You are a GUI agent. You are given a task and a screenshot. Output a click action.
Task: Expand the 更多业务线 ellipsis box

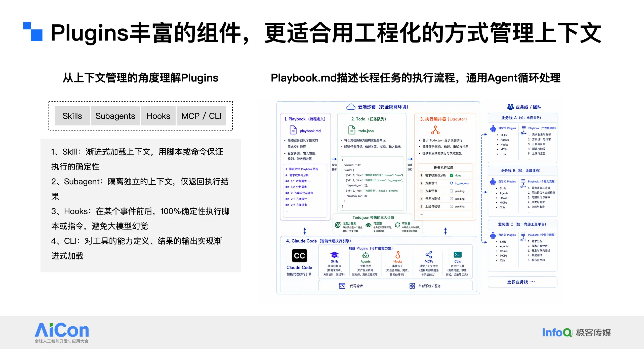pos(522,282)
